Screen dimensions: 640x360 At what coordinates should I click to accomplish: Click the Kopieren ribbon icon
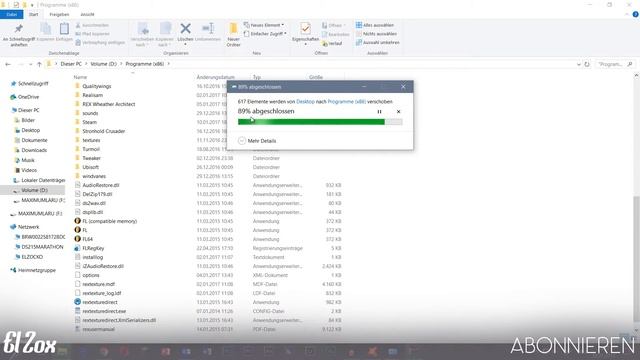point(46,29)
